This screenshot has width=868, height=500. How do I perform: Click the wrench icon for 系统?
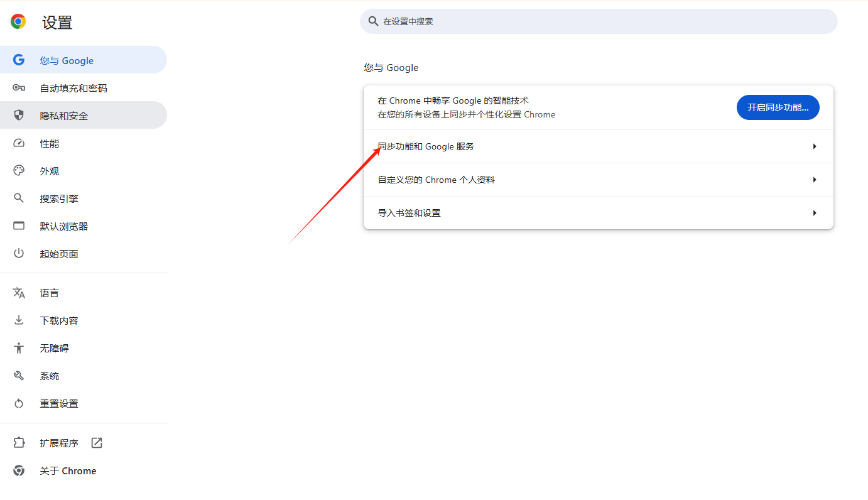coord(19,376)
